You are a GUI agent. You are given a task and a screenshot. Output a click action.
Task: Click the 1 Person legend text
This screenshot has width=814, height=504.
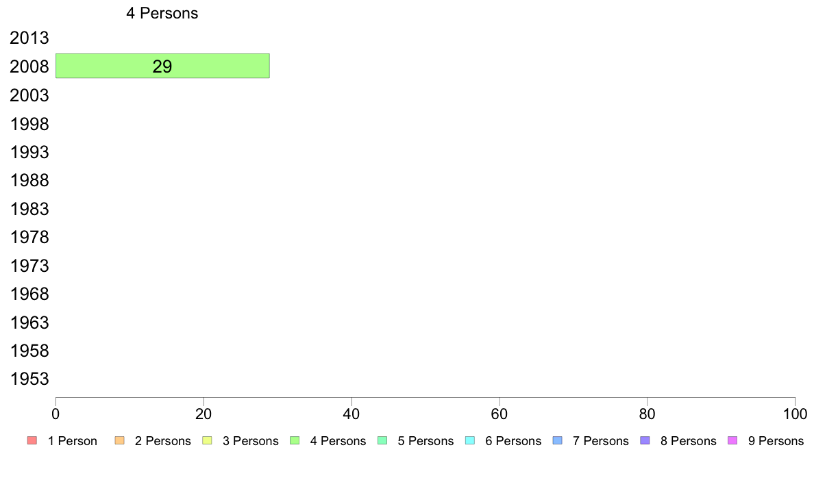point(72,441)
